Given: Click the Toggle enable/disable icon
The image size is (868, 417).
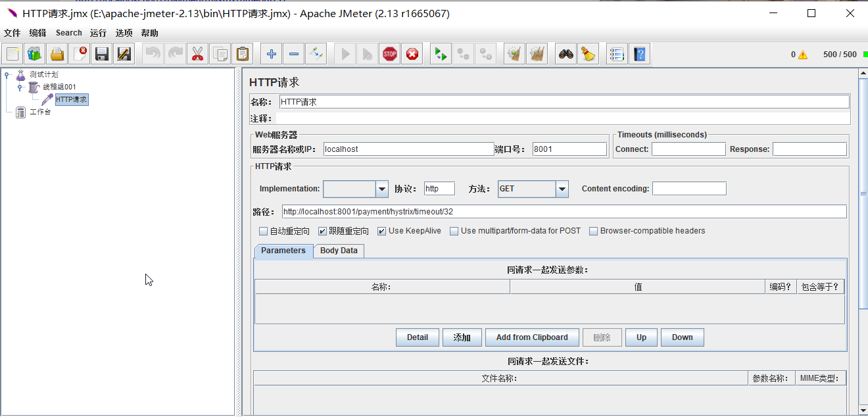Looking at the screenshot, I should 316,54.
